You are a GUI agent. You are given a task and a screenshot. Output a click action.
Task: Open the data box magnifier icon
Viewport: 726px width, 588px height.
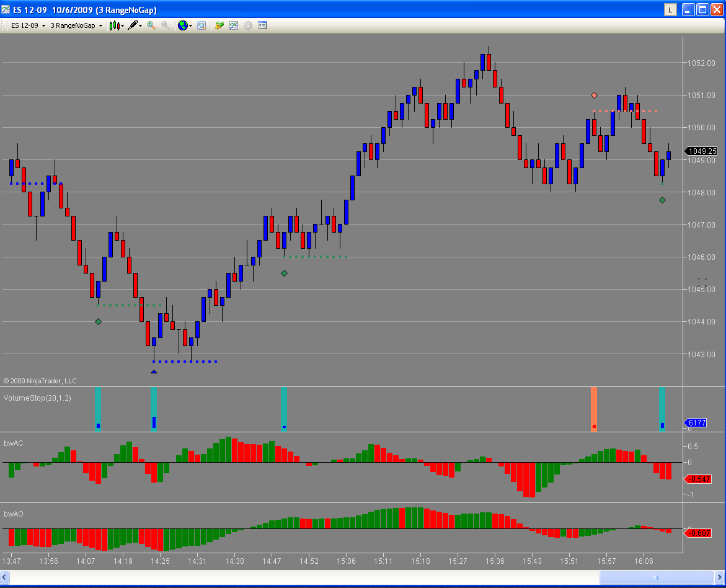[x=201, y=25]
